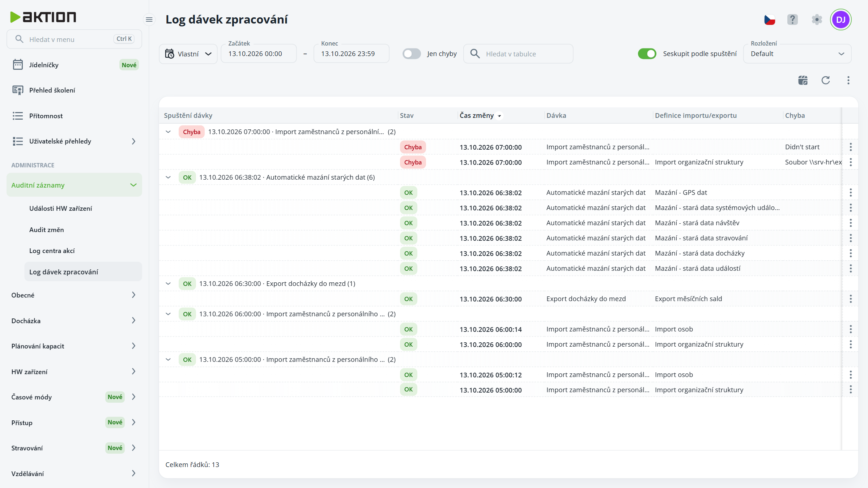Collapse the 07:00:00 Chyba group
The width and height of the screenshot is (868, 488).
[x=168, y=132]
